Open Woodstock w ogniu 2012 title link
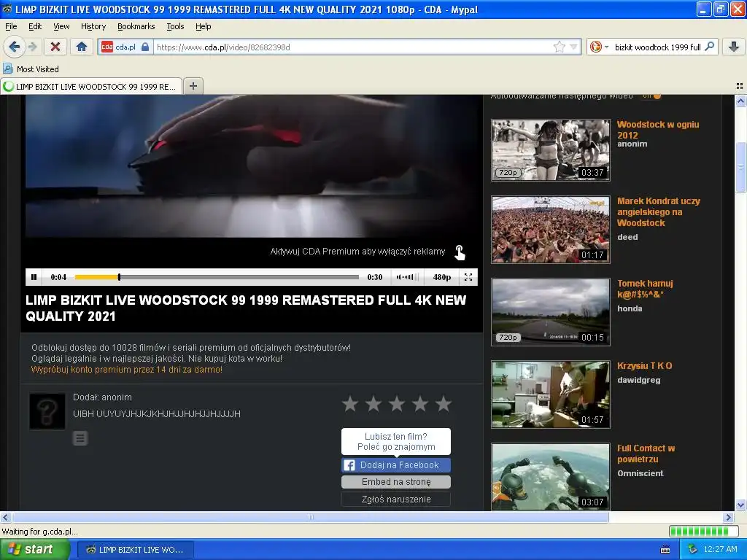 click(658, 130)
